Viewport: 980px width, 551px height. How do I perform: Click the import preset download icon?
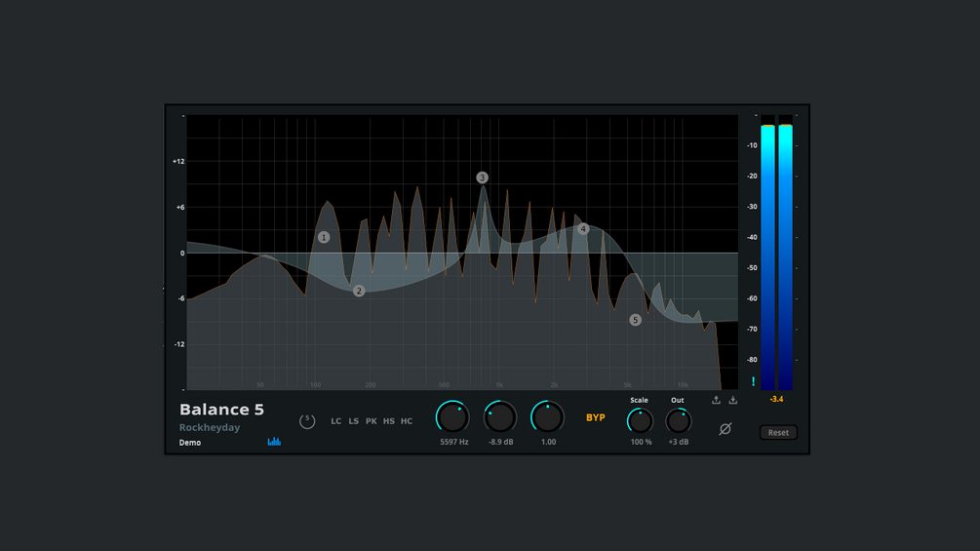pyautogui.click(x=733, y=400)
